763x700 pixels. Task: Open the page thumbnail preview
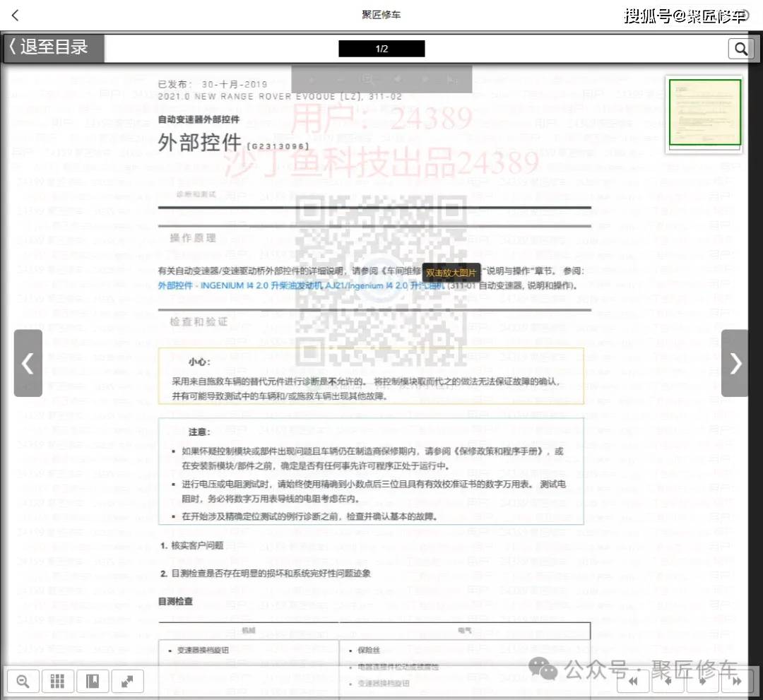(x=704, y=114)
